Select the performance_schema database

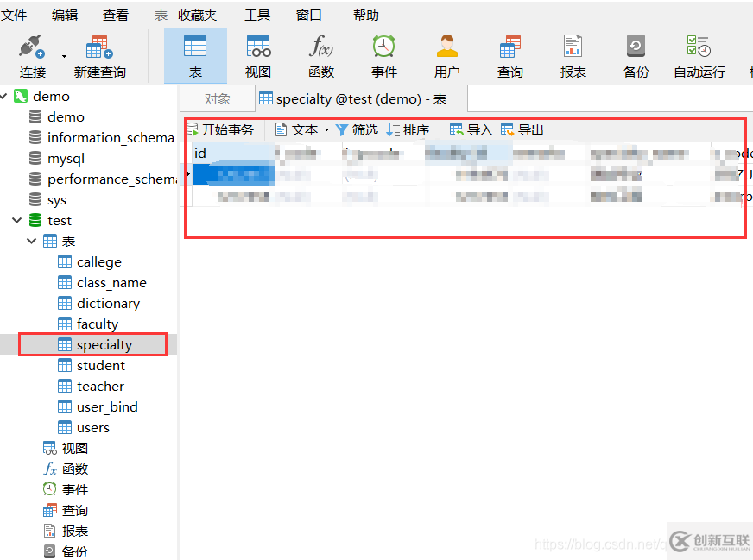coord(112,179)
